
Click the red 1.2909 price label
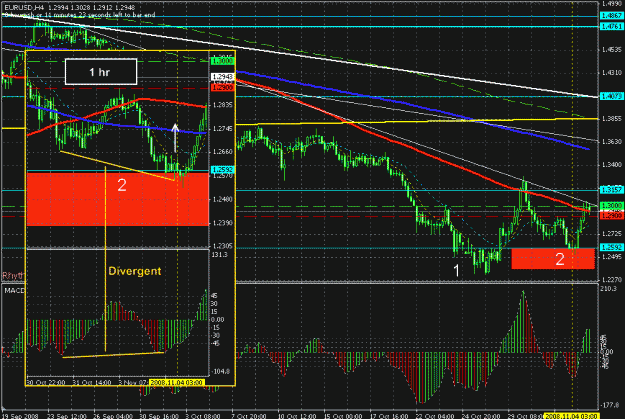[611, 215]
